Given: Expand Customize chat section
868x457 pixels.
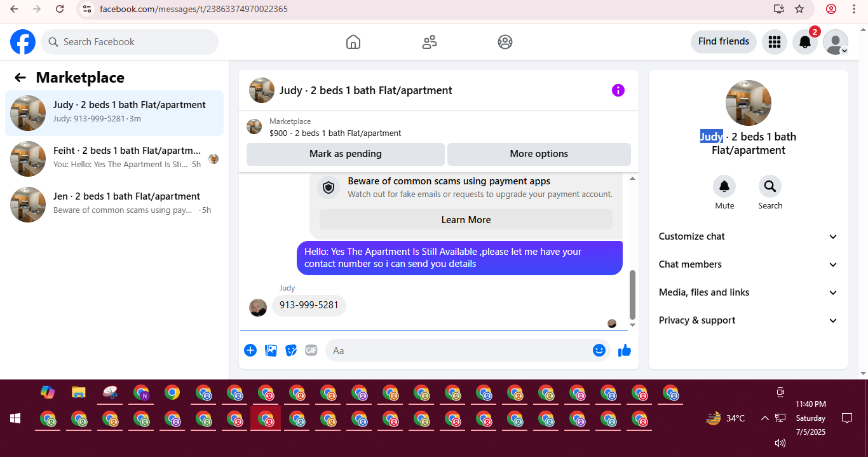Looking at the screenshot, I should 749,236.
